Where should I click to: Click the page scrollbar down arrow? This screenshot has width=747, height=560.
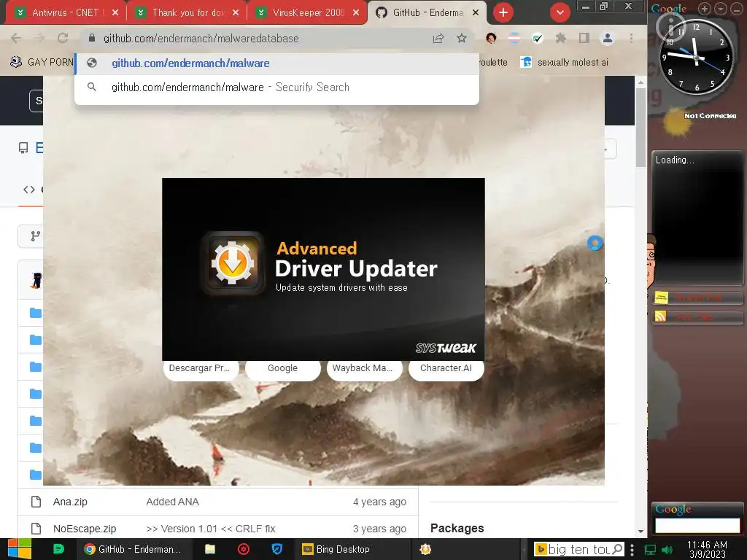click(x=640, y=532)
